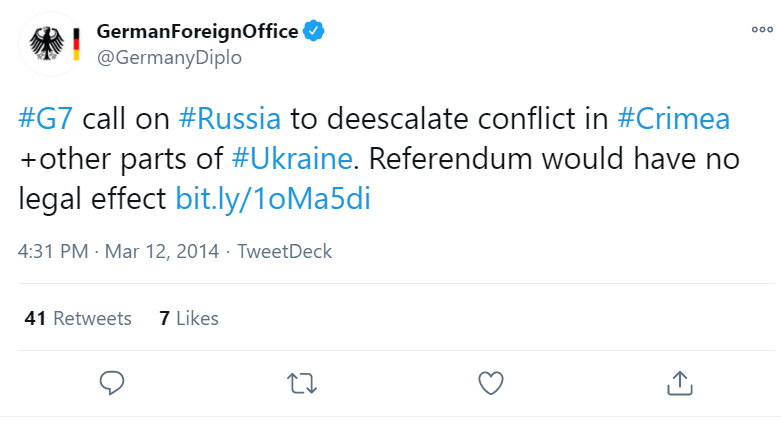Click the TweetDeck source label
Viewport: 781px width, 426px height.
[285, 251]
